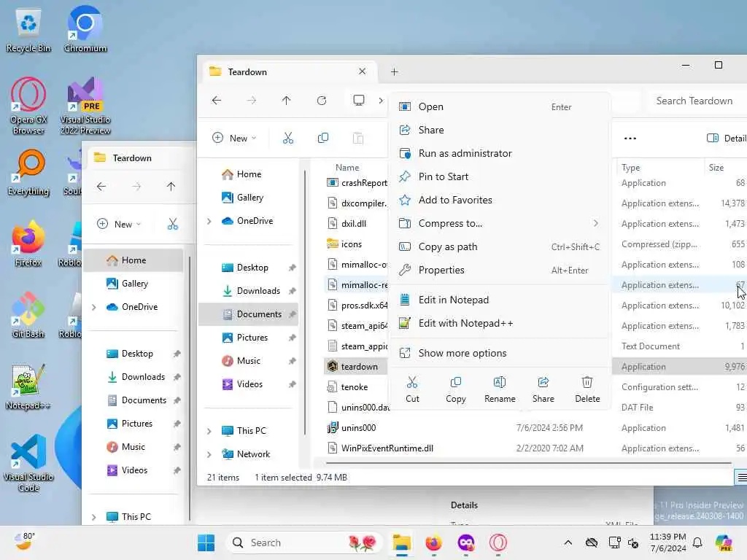Select Show more options

pos(499,353)
